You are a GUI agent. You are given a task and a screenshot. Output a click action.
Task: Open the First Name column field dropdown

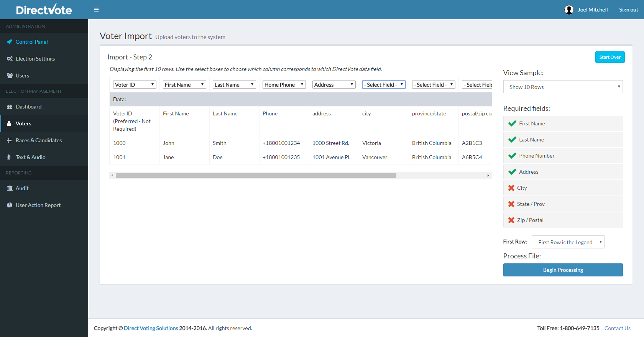click(184, 85)
